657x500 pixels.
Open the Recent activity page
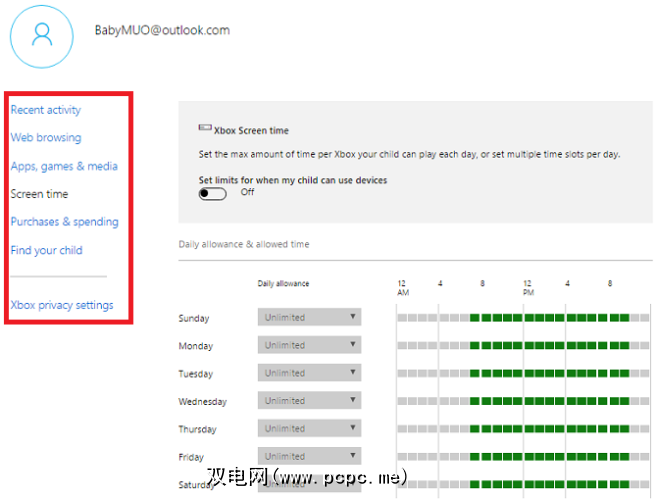pyautogui.click(x=46, y=110)
